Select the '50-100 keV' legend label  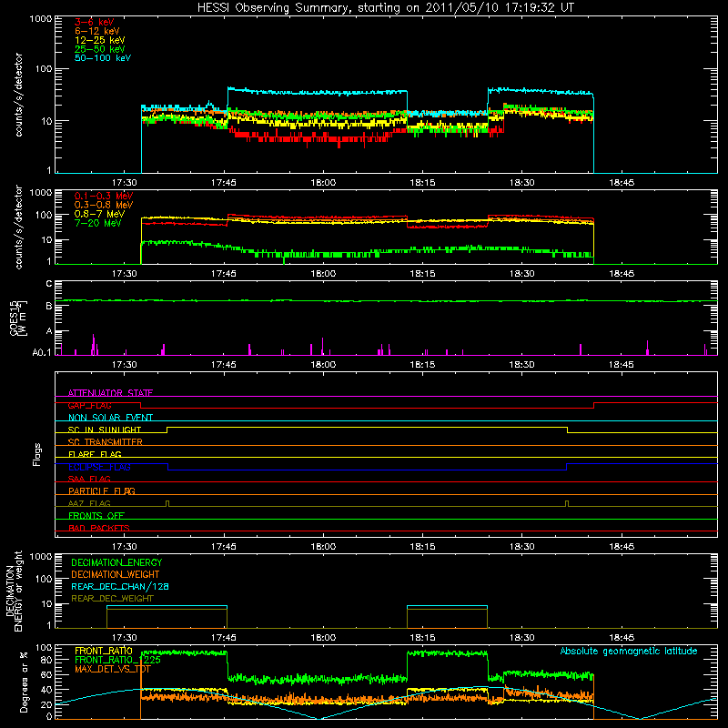pyautogui.click(x=103, y=58)
